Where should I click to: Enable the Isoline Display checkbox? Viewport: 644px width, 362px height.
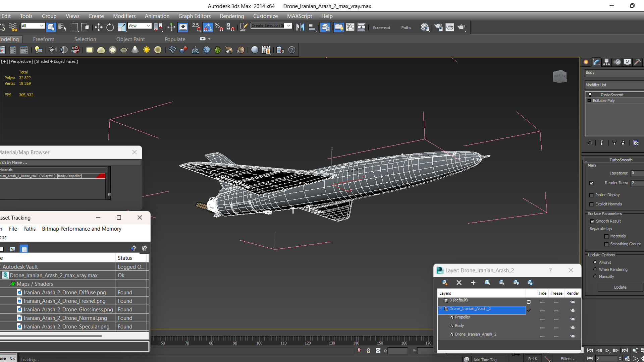(592, 195)
